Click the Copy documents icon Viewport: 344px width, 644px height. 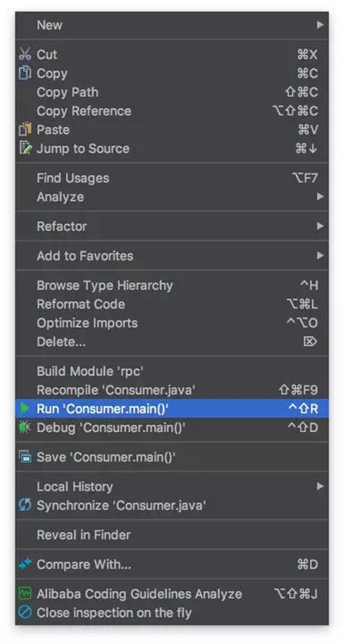click(x=25, y=73)
